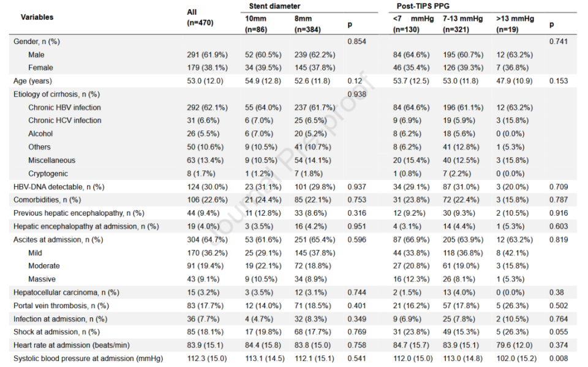This screenshot has width=588, height=367.
Task: Select the "Cryptogenic" row label
Action: tap(48, 173)
